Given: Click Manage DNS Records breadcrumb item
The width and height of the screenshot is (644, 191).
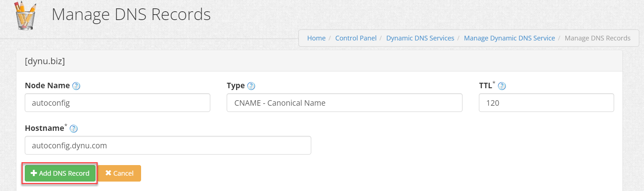Looking at the screenshot, I should point(598,38).
